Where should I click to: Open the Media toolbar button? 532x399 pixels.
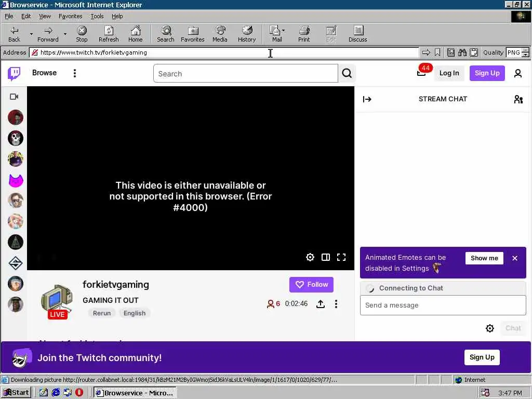(220, 34)
